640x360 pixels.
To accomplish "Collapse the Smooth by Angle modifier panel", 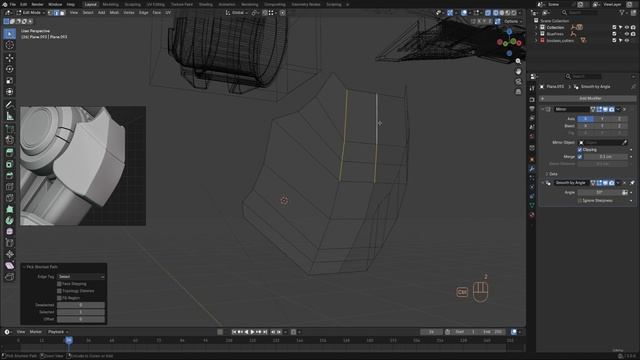I will pyautogui.click(x=543, y=183).
